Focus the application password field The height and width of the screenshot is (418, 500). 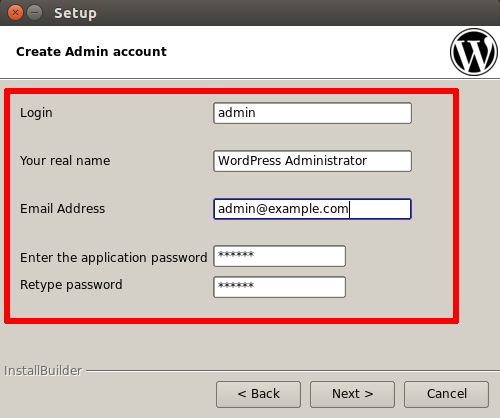279,256
